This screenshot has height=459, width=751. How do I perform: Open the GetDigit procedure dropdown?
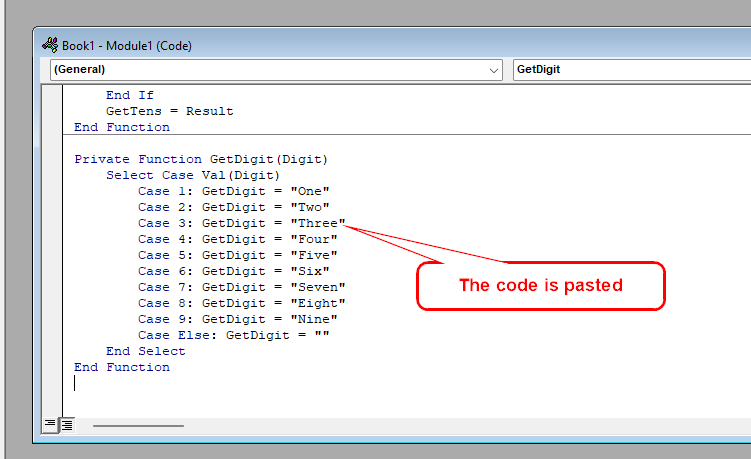point(632,70)
